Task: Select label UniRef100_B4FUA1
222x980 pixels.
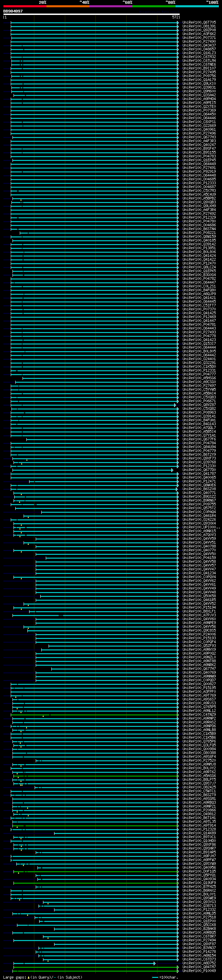Action: coord(199,420)
